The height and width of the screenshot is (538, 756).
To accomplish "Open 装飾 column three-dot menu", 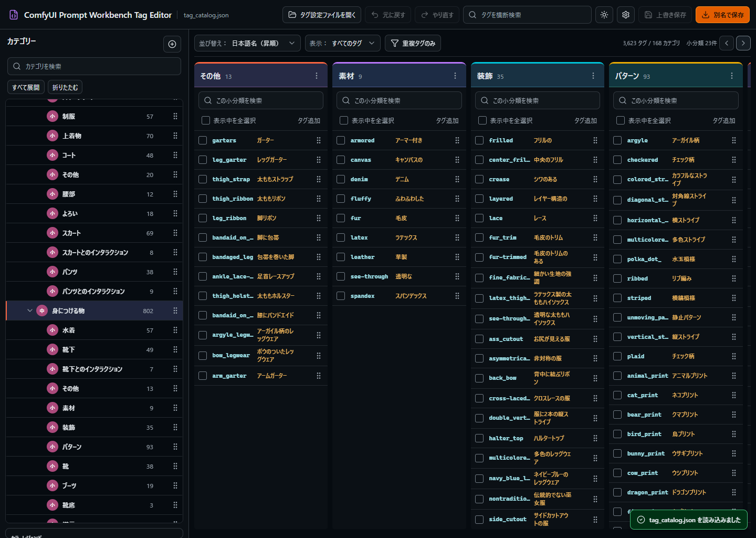I will click(x=593, y=76).
